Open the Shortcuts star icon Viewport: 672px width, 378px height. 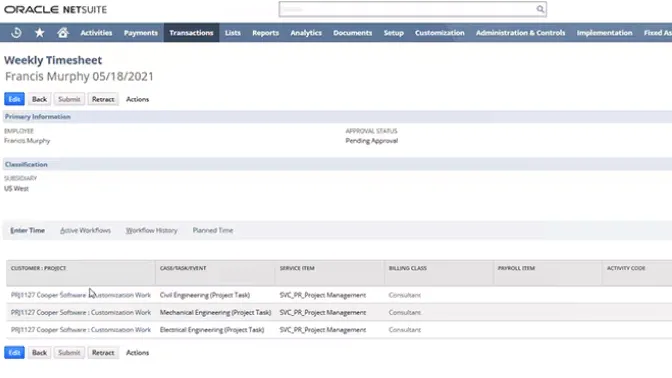(x=39, y=33)
